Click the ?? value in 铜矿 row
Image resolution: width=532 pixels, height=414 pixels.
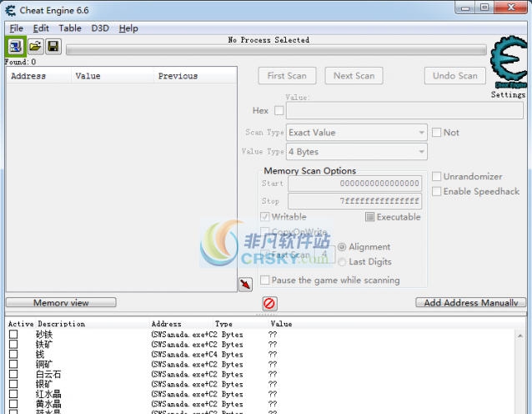tap(273, 364)
